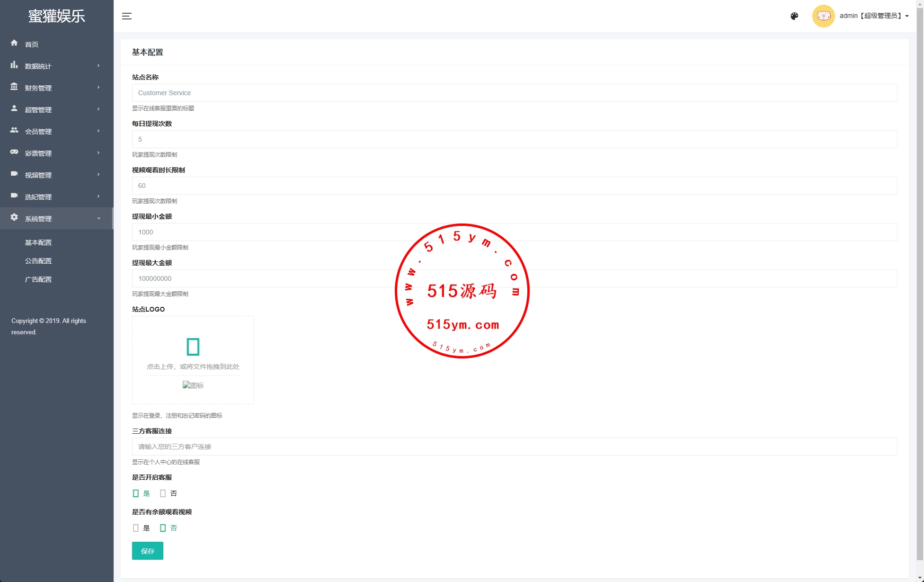Click the bar chart icon for 数据统计
This screenshot has height=582, width=924.
point(14,65)
